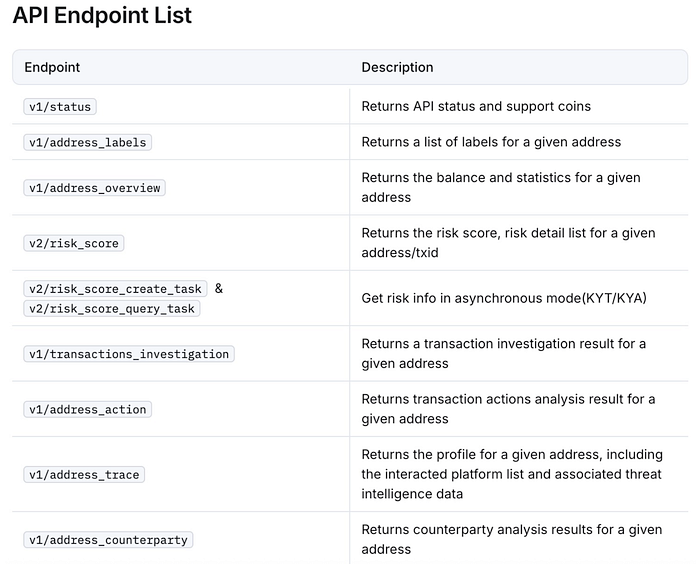
Task: Select the v1/address_labels endpoint code
Action: pos(87,142)
